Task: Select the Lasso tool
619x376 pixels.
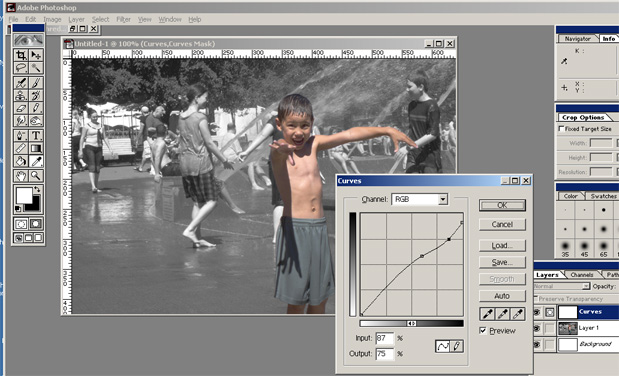Action: [21, 68]
